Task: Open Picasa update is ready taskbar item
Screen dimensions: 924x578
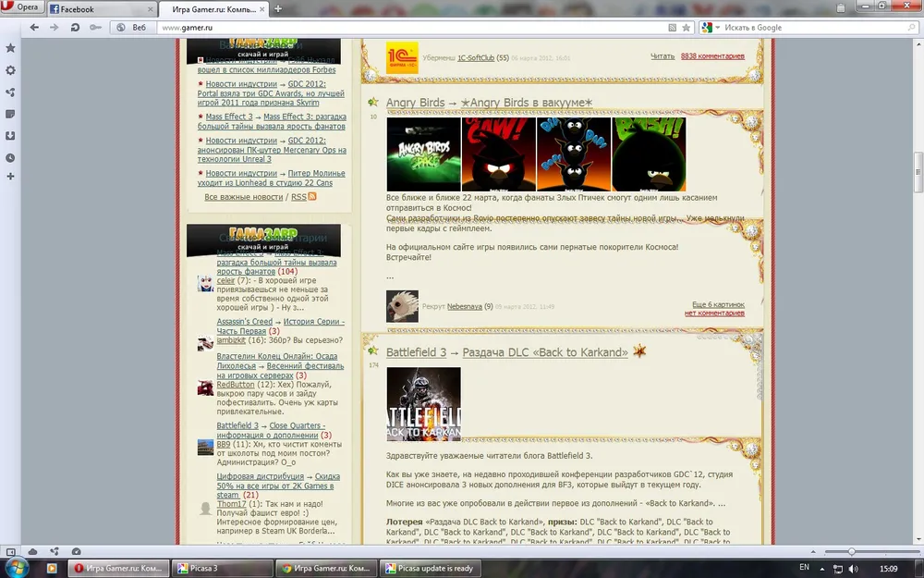Action: click(431, 569)
